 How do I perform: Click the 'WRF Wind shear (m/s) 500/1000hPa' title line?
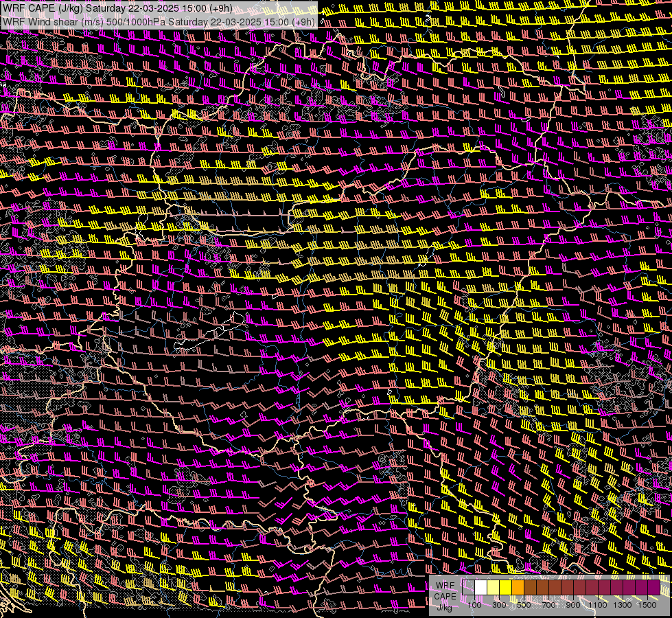tap(159, 21)
